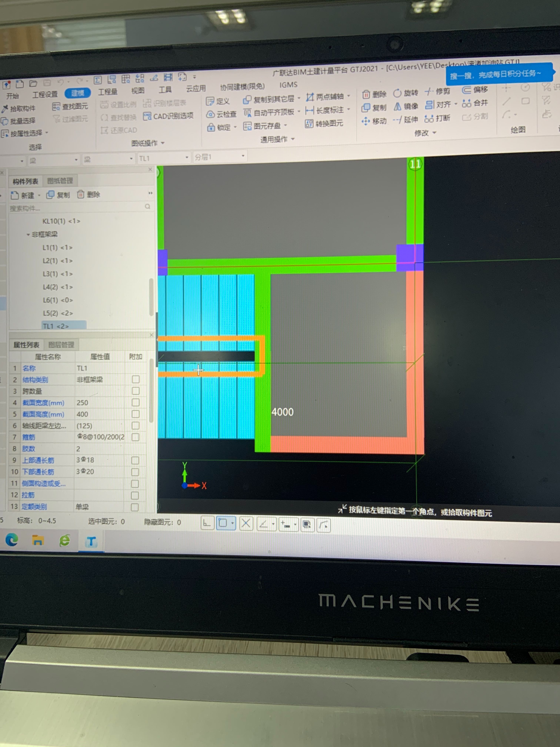Select the 偏移 offset tool

(x=475, y=90)
